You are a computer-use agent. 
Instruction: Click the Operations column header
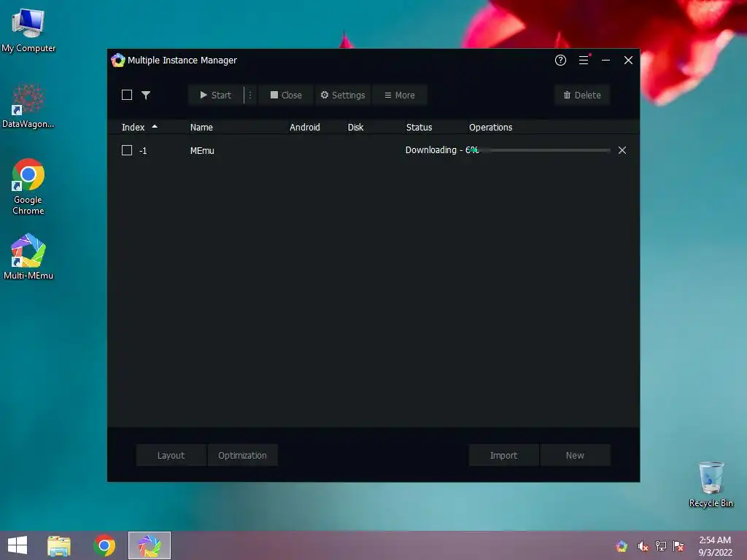[x=491, y=127]
